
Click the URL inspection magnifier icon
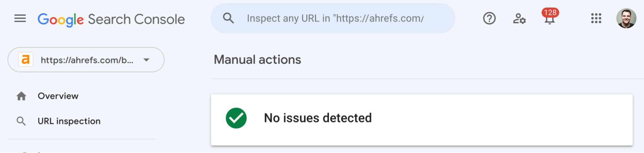pyautogui.click(x=21, y=121)
